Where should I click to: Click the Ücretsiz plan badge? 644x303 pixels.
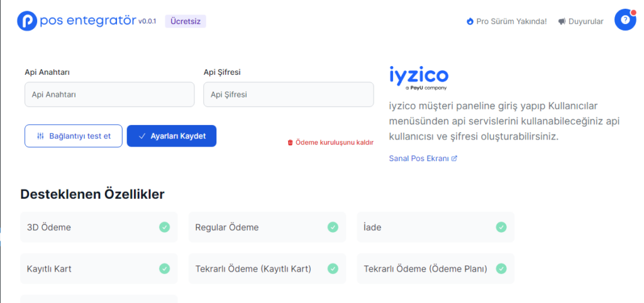pos(186,21)
